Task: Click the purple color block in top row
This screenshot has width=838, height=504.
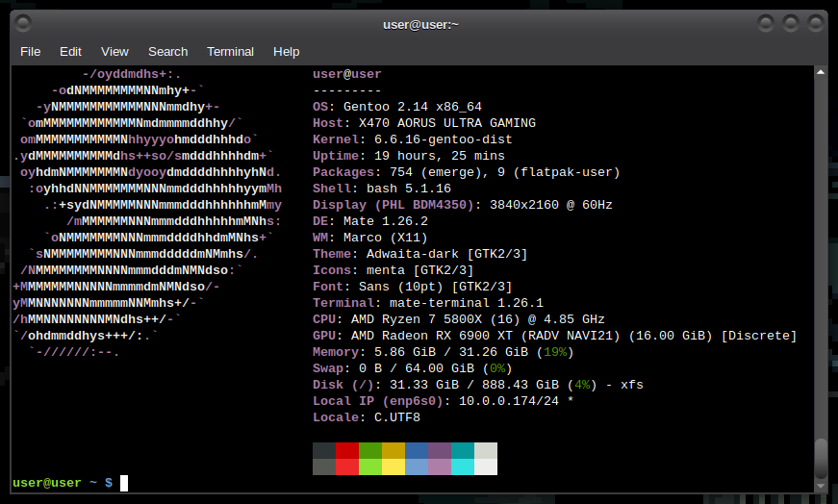Action: [440, 450]
